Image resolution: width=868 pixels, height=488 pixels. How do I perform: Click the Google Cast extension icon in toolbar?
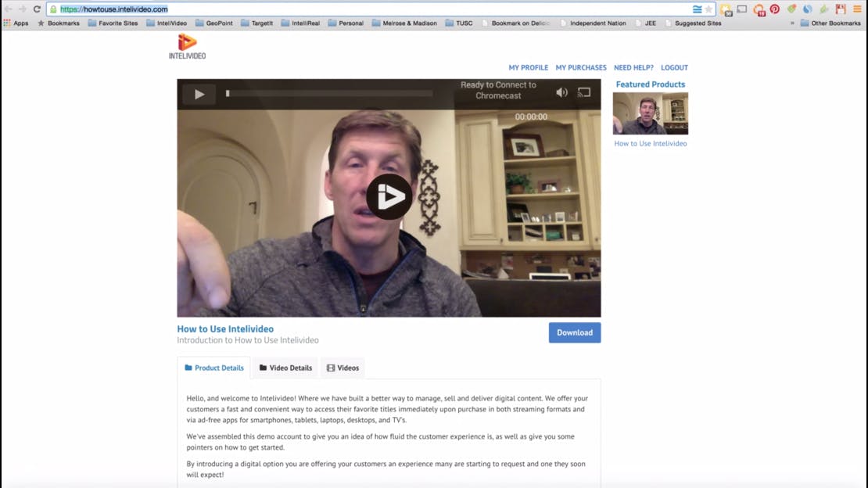(x=742, y=9)
